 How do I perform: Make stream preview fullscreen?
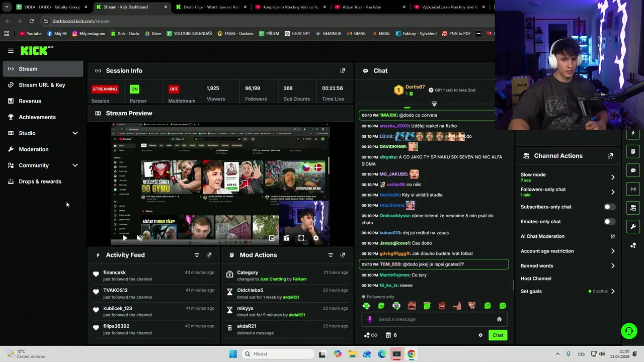(301, 238)
